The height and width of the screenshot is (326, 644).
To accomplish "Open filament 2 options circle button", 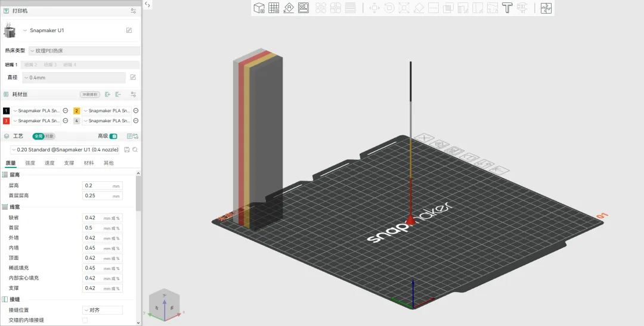I will pos(136,110).
